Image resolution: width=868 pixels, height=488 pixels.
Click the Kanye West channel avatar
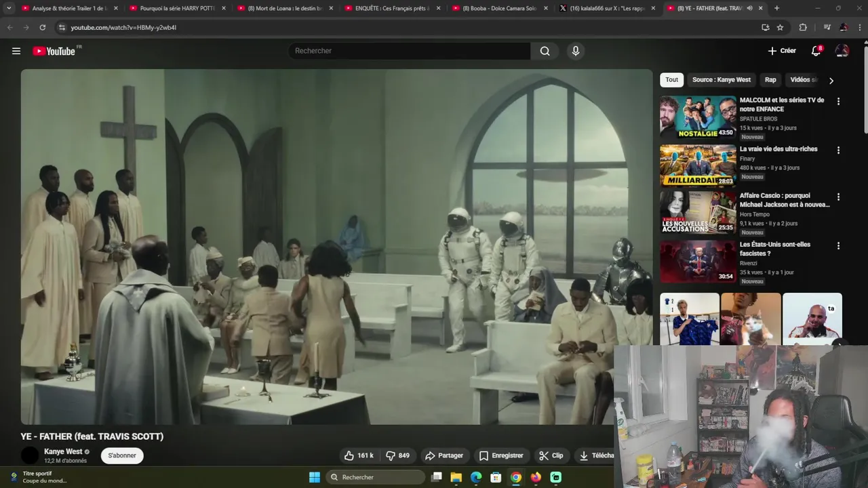[x=30, y=455]
